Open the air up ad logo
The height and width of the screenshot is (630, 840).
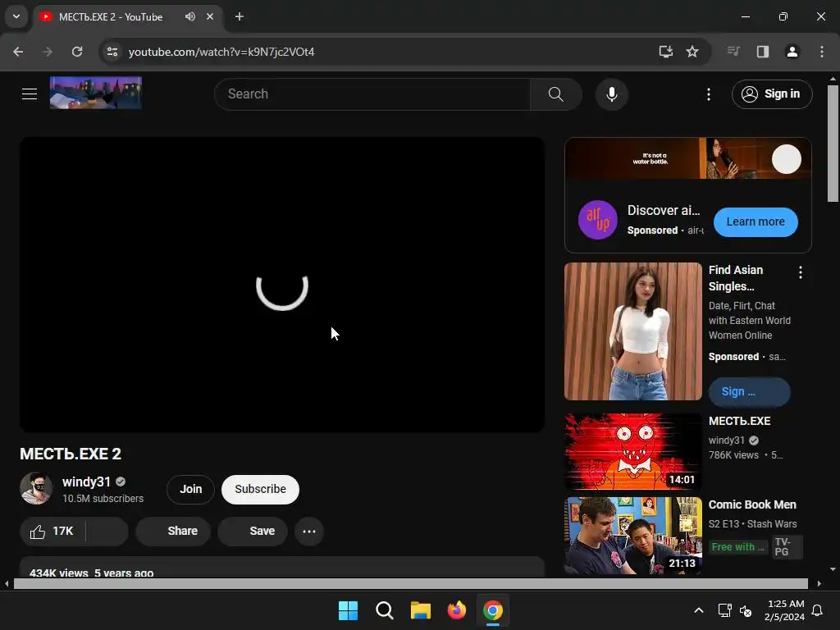598,220
